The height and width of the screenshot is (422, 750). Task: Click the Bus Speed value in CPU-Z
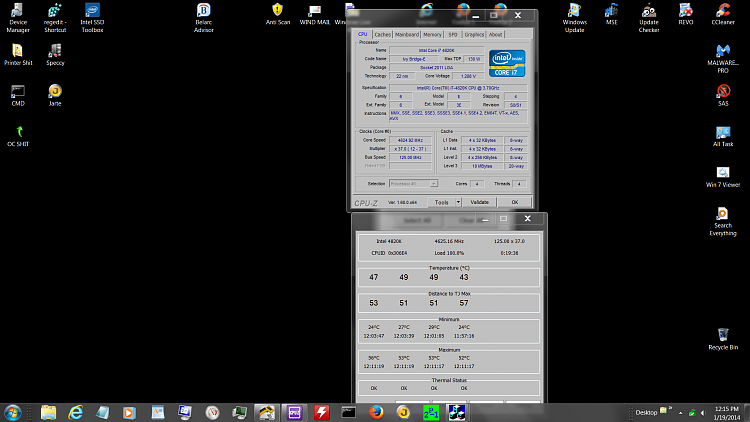(410, 157)
